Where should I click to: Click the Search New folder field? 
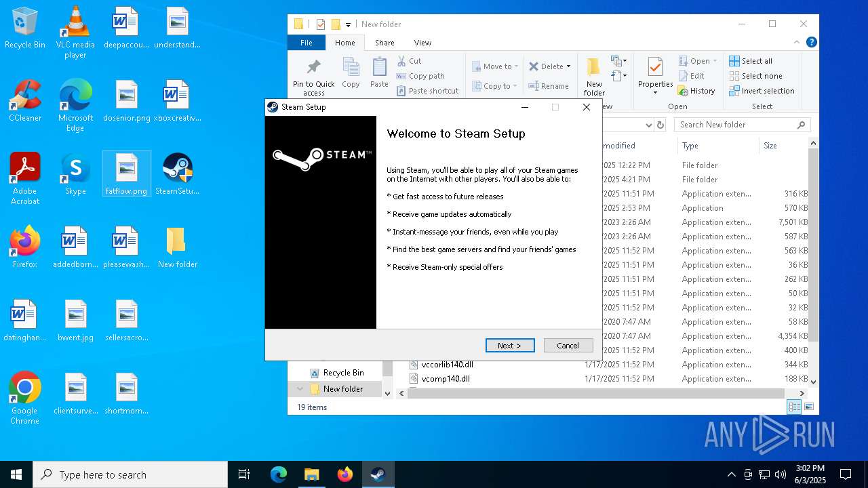point(742,125)
